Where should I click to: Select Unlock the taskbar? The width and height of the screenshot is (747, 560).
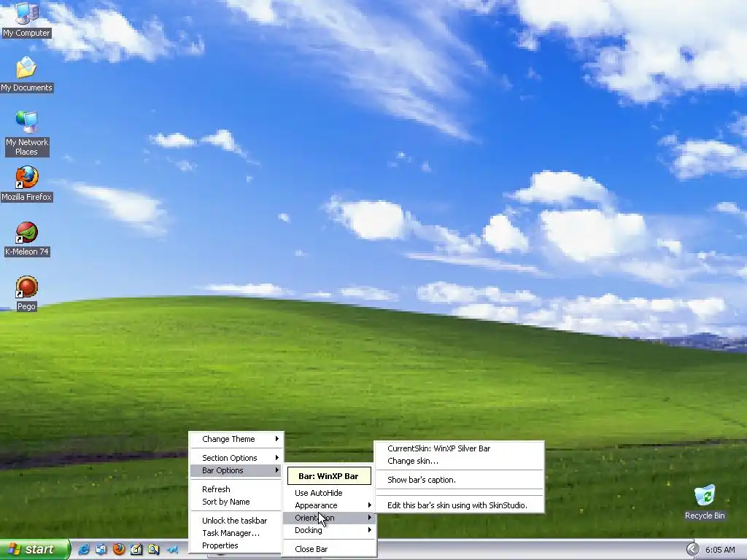(x=237, y=521)
